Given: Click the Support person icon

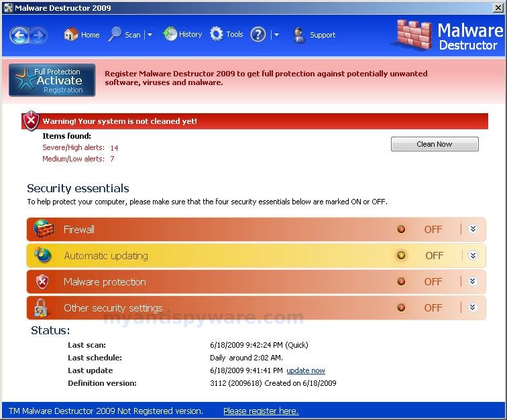Looking at the screenshot, I should pyautogui.click(x=299, y=35).
